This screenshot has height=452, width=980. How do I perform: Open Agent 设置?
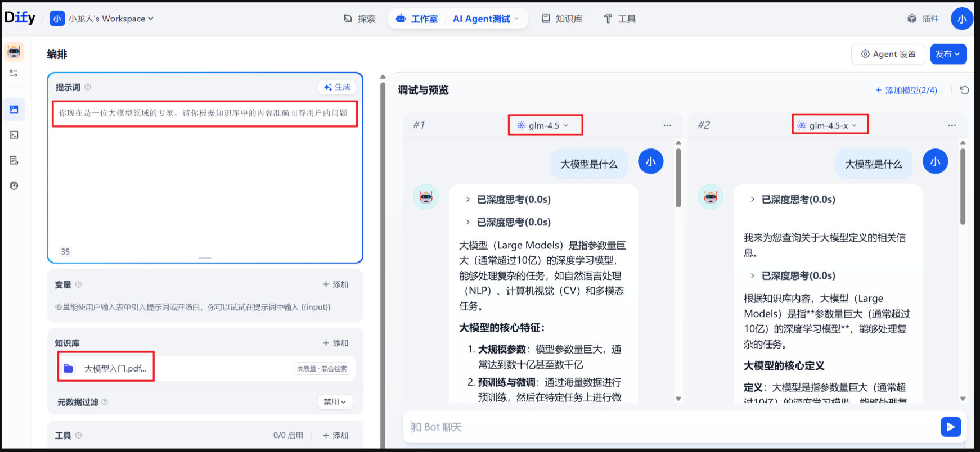coord(888,54)
